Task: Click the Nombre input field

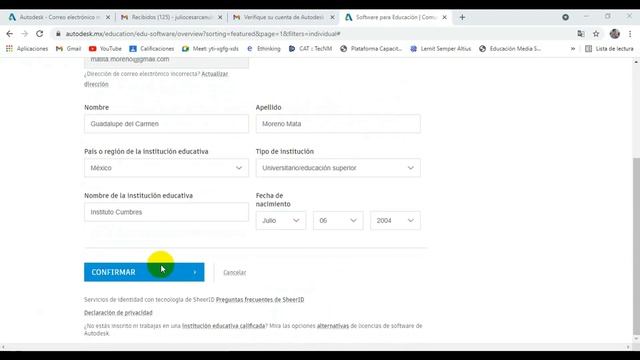Action: click(x=167, y=124)
